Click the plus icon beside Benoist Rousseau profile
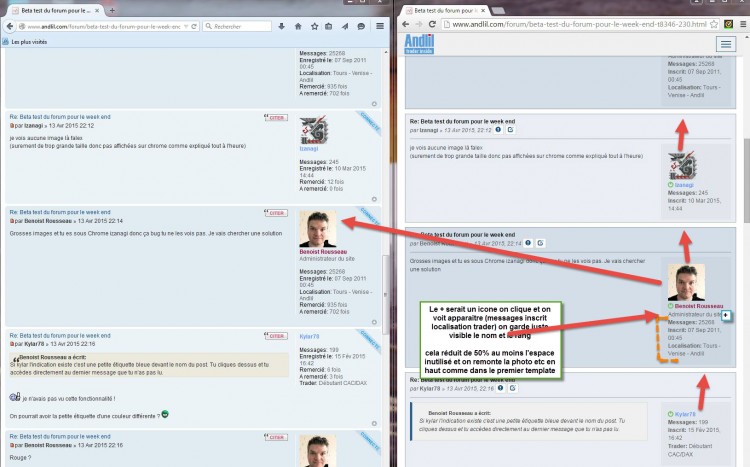Screen dimensions: 750x467 (726, 315)
